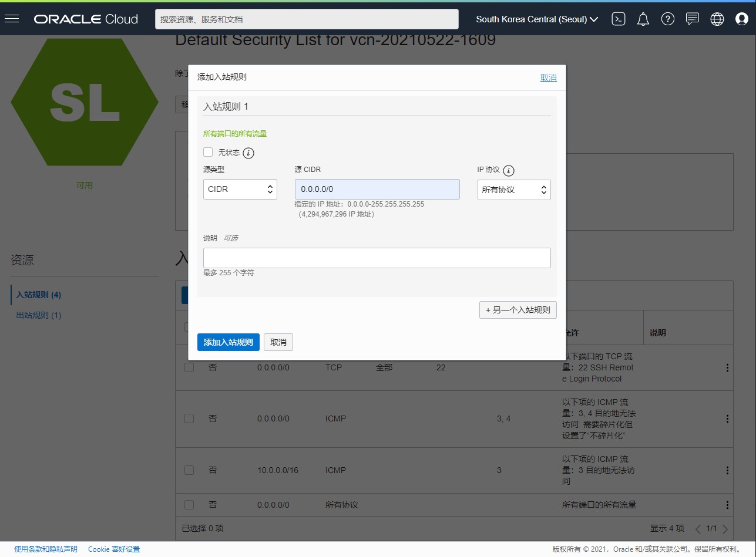Expand the South Korea Central region selector

pyautogui.click(x=537, y=19)
